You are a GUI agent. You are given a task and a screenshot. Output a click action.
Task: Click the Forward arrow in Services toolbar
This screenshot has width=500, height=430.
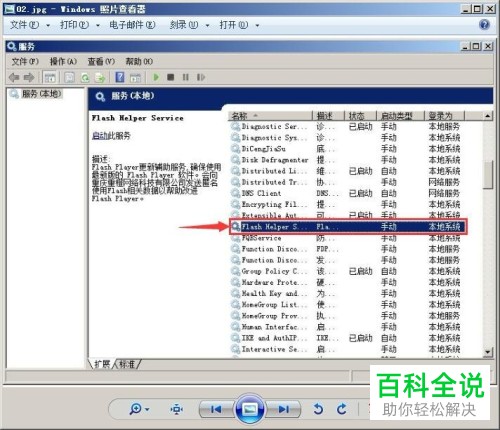[x=29, y=77]
